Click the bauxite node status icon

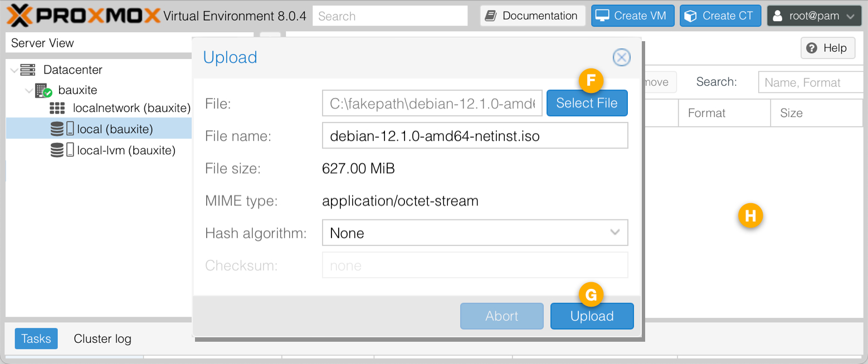click(43, 90)
